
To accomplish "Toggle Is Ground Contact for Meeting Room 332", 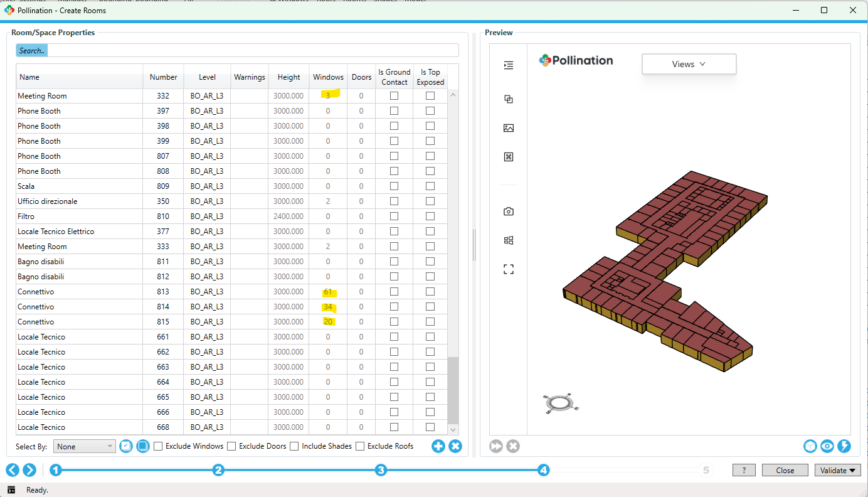I will 394,95.
